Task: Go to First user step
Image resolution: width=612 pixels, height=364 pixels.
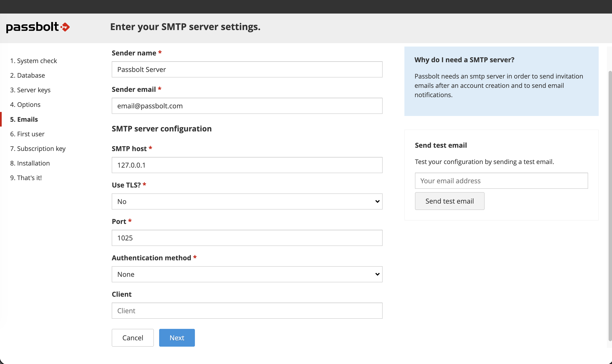Action: (27, 134)
